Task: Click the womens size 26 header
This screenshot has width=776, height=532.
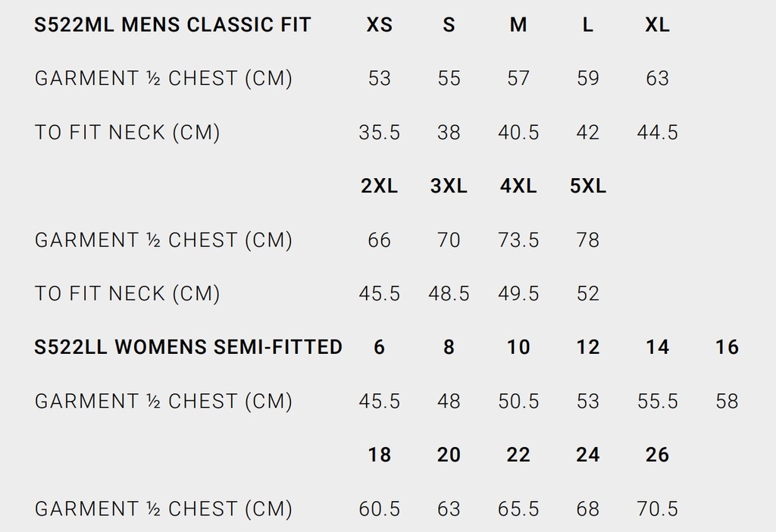Action: 657,455
